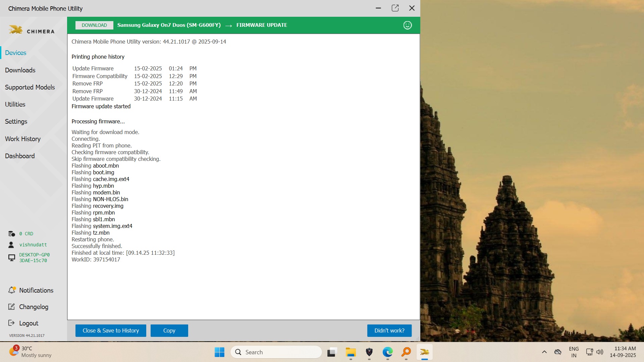Go to Supported Models section

click(x=30, y=87)
